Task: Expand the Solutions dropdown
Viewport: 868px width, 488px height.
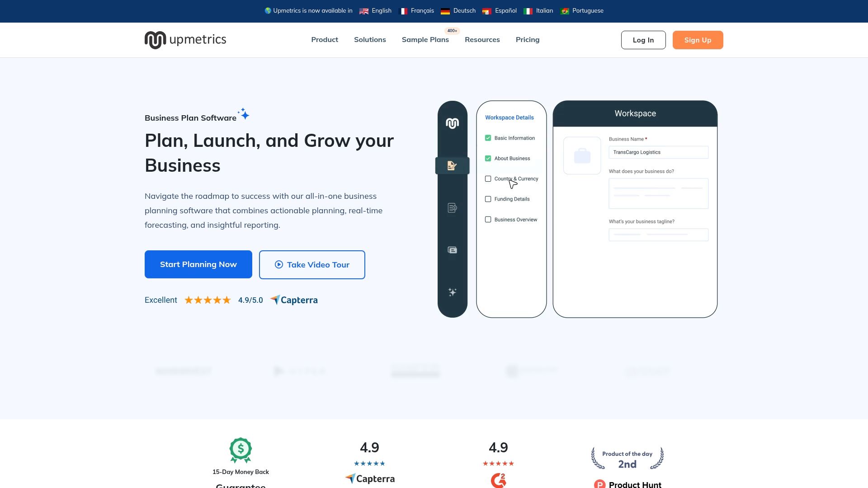Action: [370, 40]
